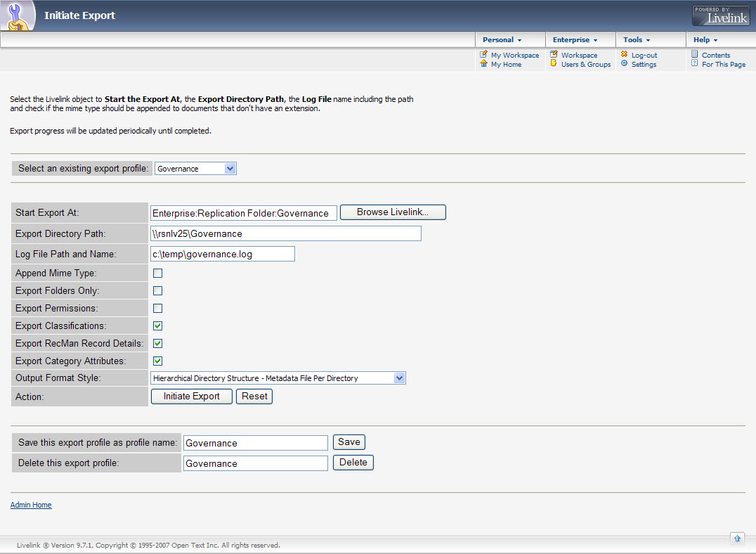Click the 'Output Format Style:' label

(58, 378)
